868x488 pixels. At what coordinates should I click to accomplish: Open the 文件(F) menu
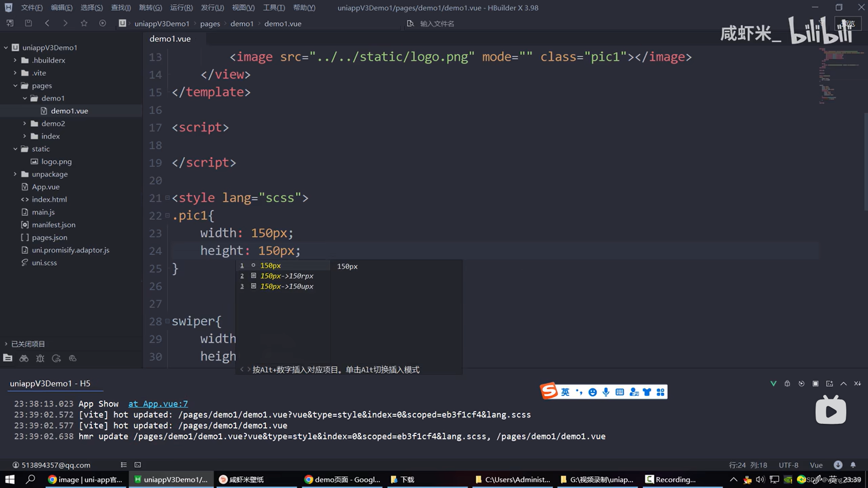point(32,8)
